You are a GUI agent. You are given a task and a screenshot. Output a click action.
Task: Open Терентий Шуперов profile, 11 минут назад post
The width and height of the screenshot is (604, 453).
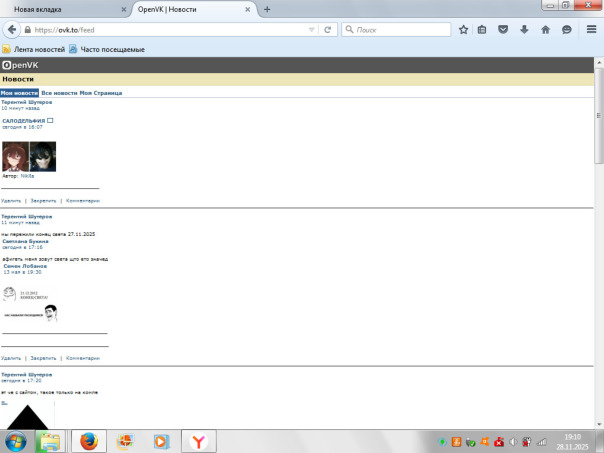[27, 216]
